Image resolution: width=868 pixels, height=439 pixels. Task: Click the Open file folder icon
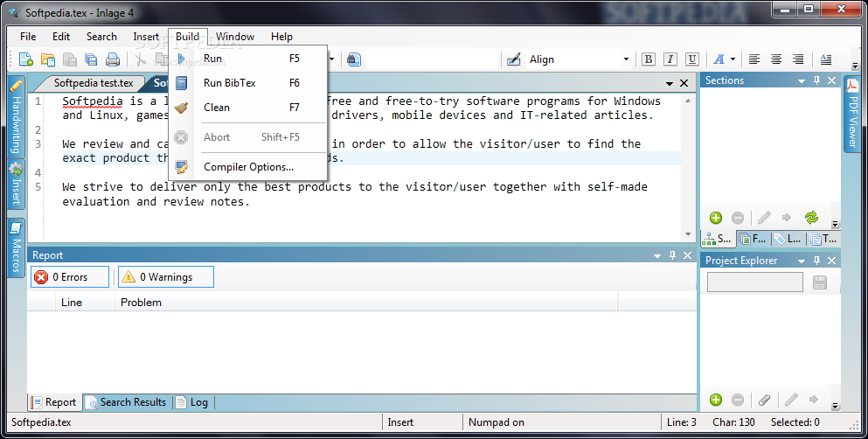coord(48,59)
